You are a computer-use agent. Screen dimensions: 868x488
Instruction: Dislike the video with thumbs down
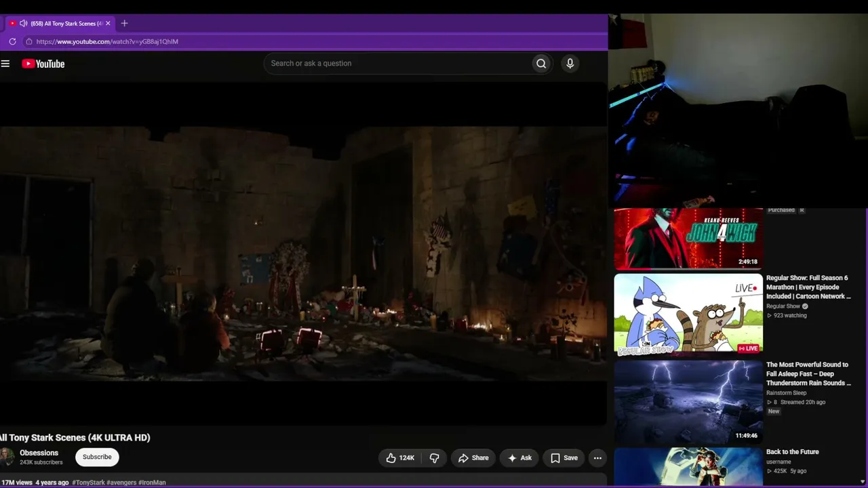coord(434,458)
